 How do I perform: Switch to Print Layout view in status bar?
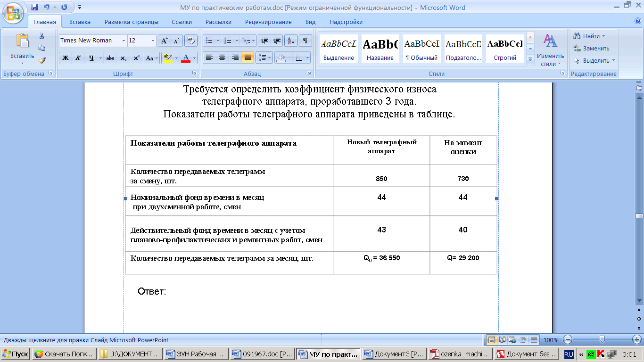[x=492, y=339]
